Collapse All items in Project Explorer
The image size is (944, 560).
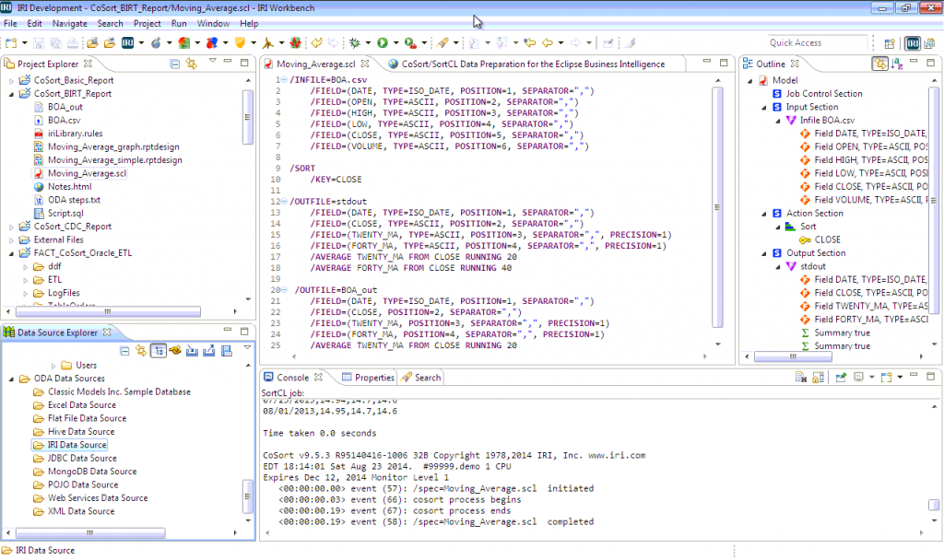(x=175, y=63)
